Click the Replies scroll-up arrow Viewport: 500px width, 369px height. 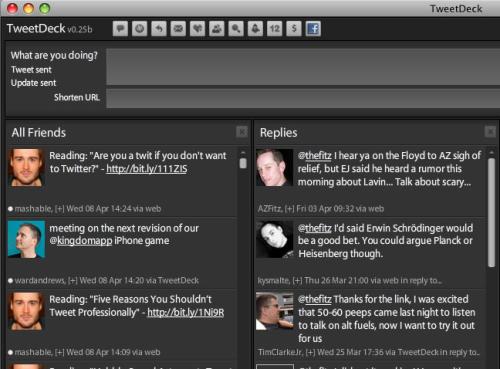coord(491,153)
